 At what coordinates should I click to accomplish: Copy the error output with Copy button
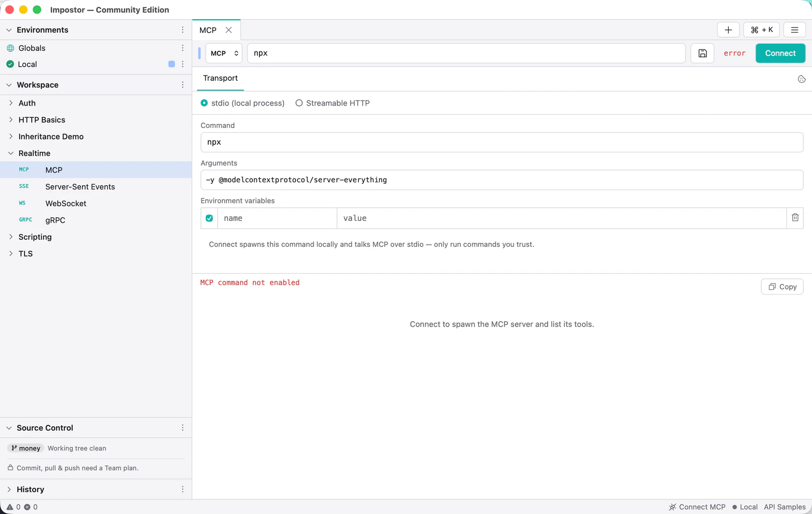782,286
